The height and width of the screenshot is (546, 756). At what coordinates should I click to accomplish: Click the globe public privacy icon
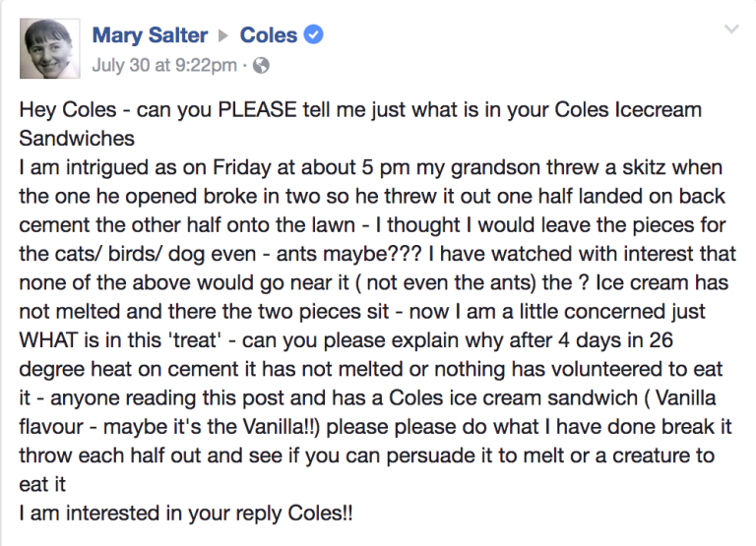[261, 65]
